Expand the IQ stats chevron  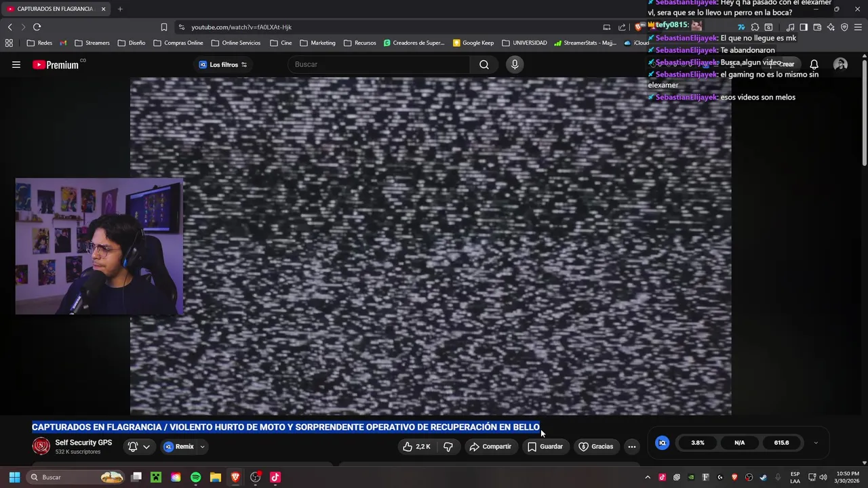click(x=816, y=443)
